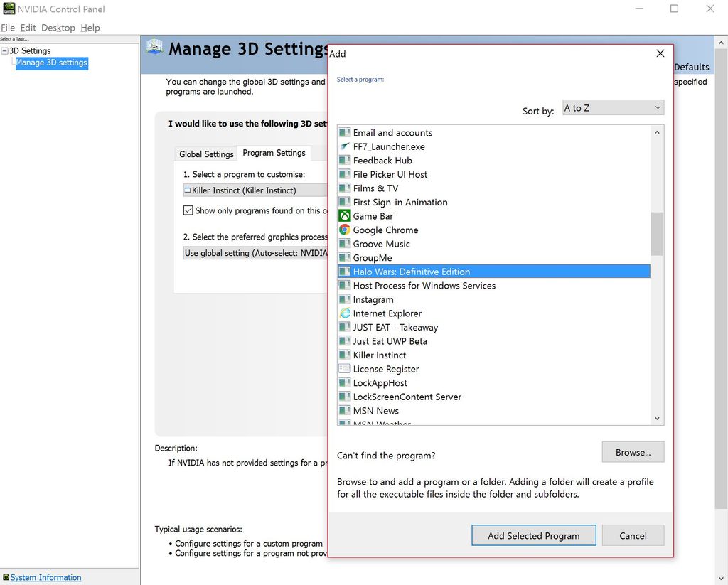Click the Films & TV icon

point(343,188)
